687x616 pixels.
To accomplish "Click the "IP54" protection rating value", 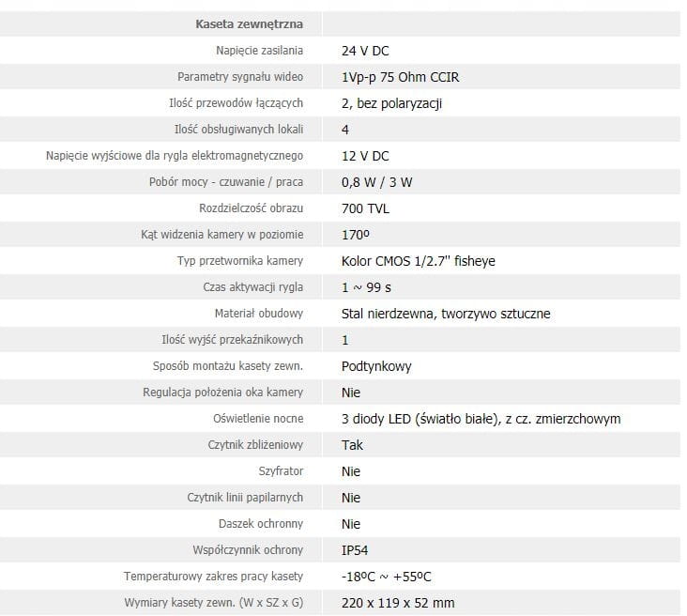I will tap(358, 550).
